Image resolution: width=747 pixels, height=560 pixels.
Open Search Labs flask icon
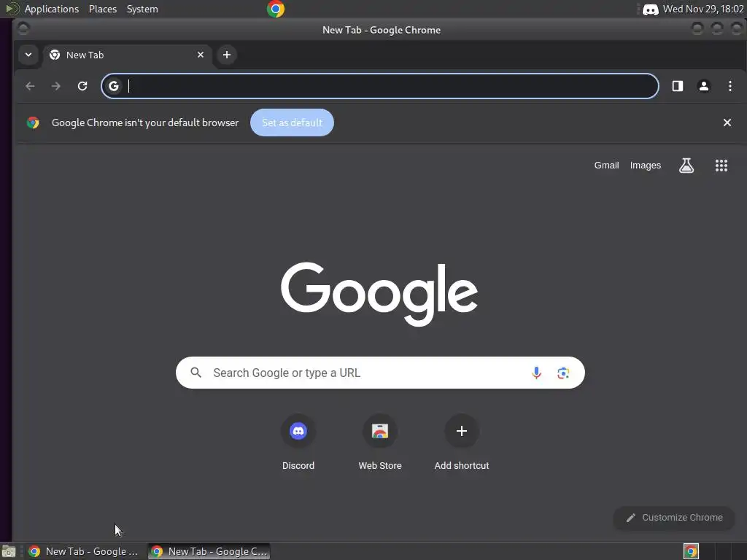click(686, 166)
